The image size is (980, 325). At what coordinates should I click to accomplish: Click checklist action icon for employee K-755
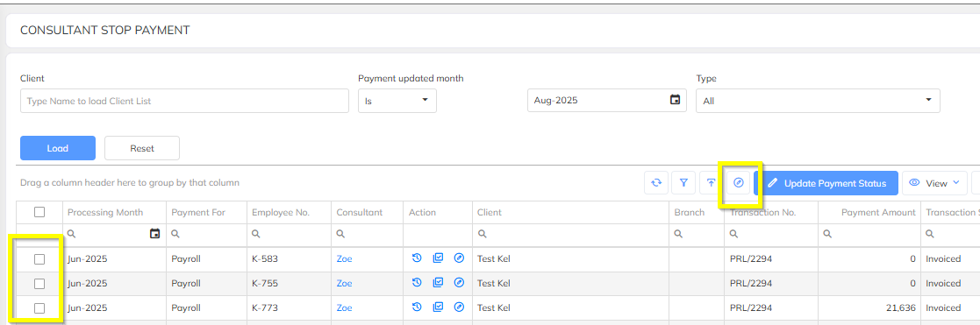pos(438,283)
